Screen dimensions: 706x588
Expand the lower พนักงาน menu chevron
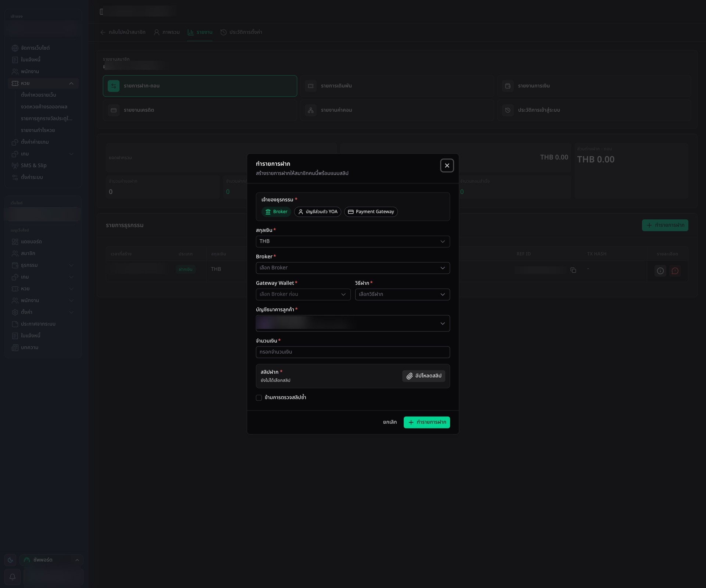point(71,301)
